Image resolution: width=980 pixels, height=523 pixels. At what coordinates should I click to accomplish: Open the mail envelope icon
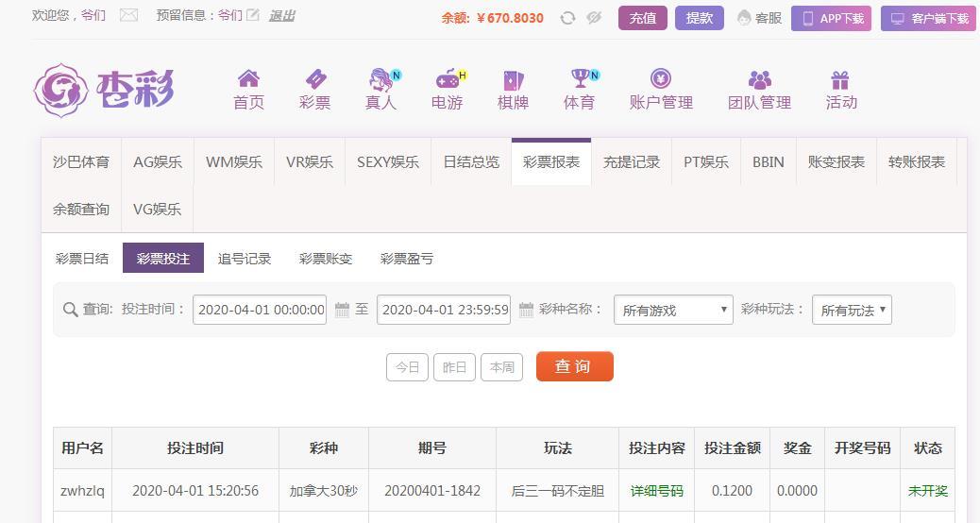[x=128, y=15]
